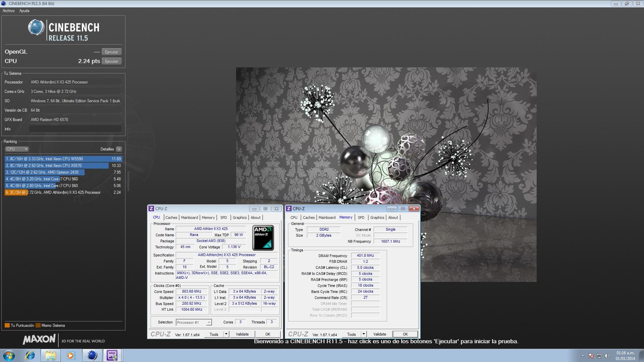Switch to Mainboard tab in left CPU-Z

point(190,218)
